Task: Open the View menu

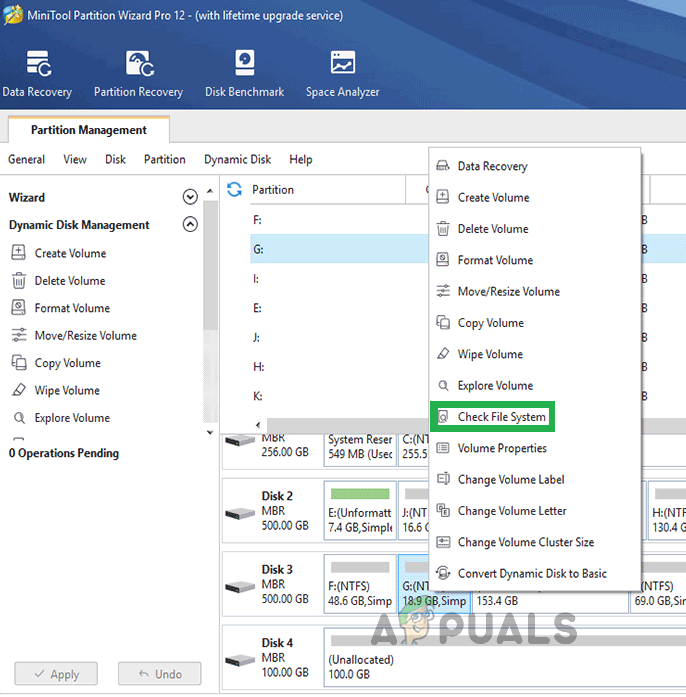Action: (75, 159)
